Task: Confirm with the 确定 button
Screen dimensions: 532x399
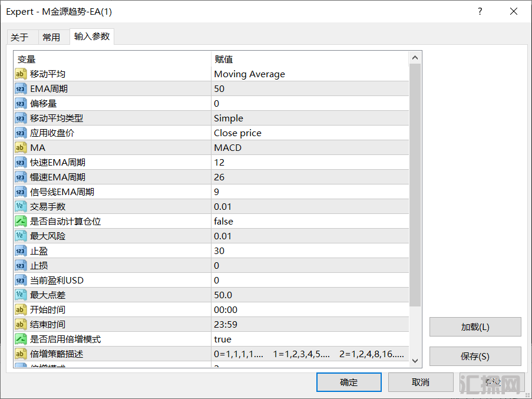Action: coord(349,382)
